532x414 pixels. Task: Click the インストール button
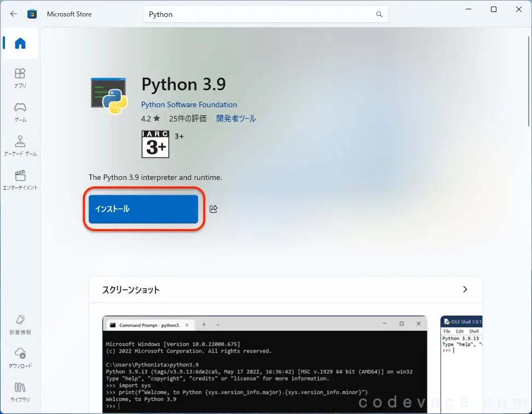(143, 209)
